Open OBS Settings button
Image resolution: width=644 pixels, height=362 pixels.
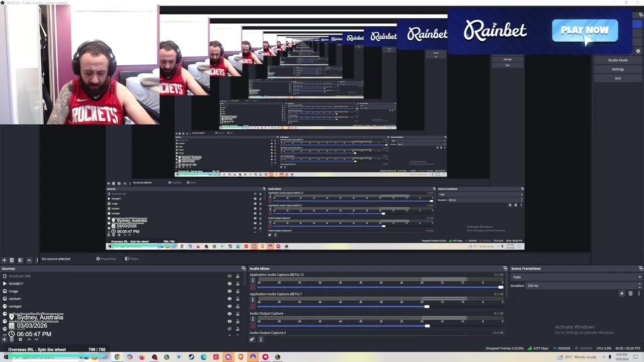[x=618, y=69]
